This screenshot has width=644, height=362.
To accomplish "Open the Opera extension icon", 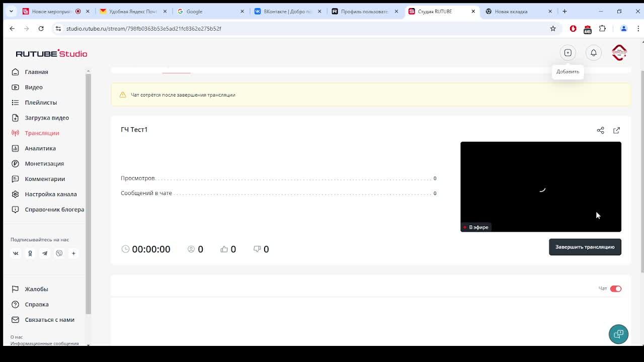I will click(573, 29).
